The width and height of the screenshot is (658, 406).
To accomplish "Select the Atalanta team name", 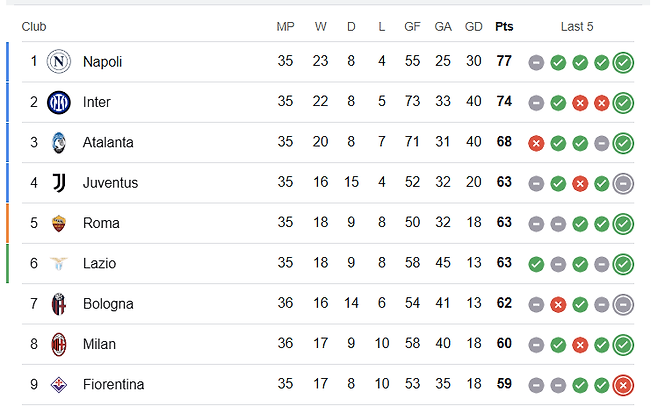I will tap(107, 143).
